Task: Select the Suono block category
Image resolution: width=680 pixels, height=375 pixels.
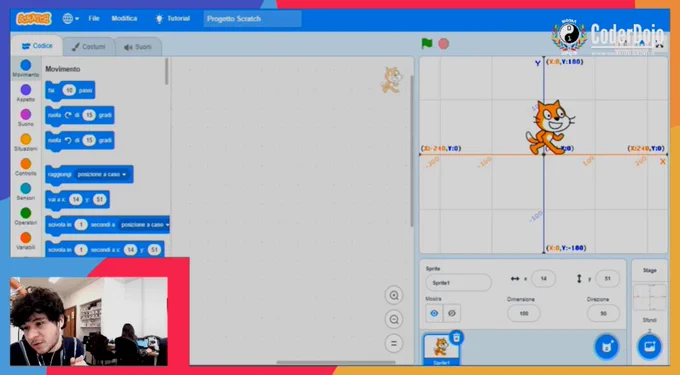Action: pos(26,118)
